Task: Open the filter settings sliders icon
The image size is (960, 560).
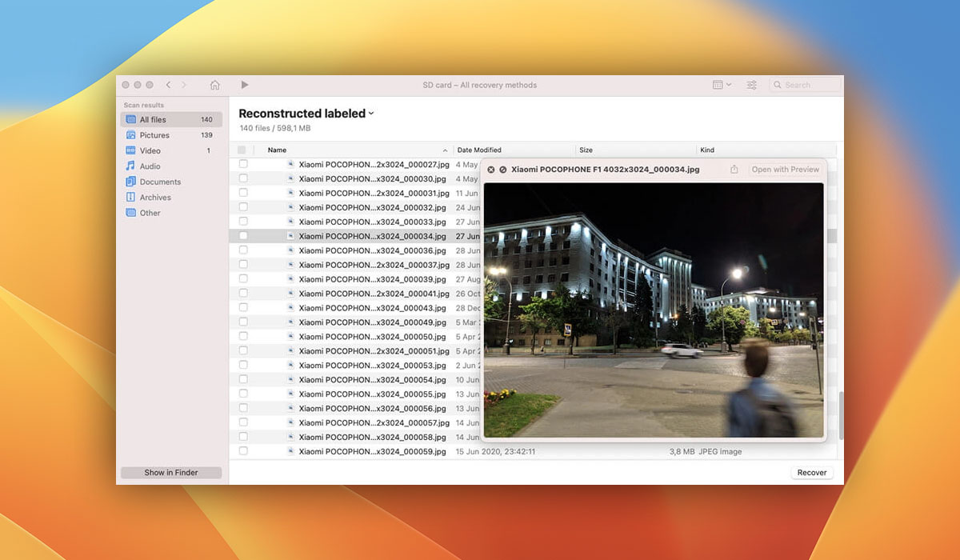Action: click(752, 85)
